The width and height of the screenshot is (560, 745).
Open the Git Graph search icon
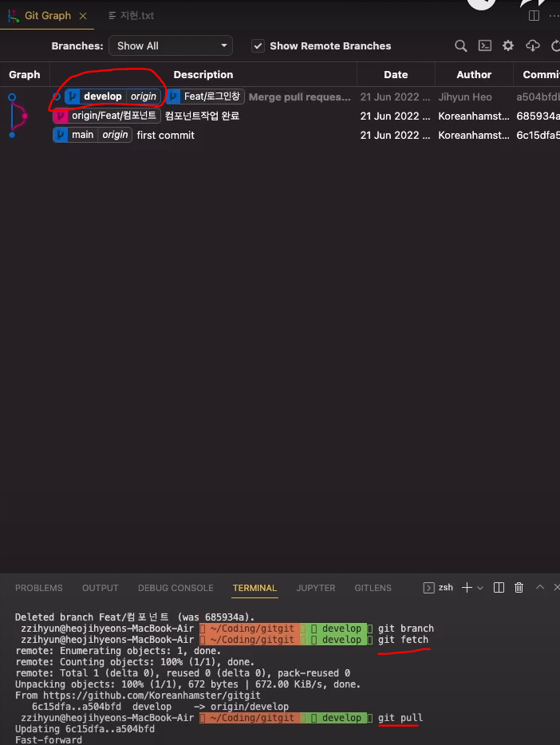point(460,46)
